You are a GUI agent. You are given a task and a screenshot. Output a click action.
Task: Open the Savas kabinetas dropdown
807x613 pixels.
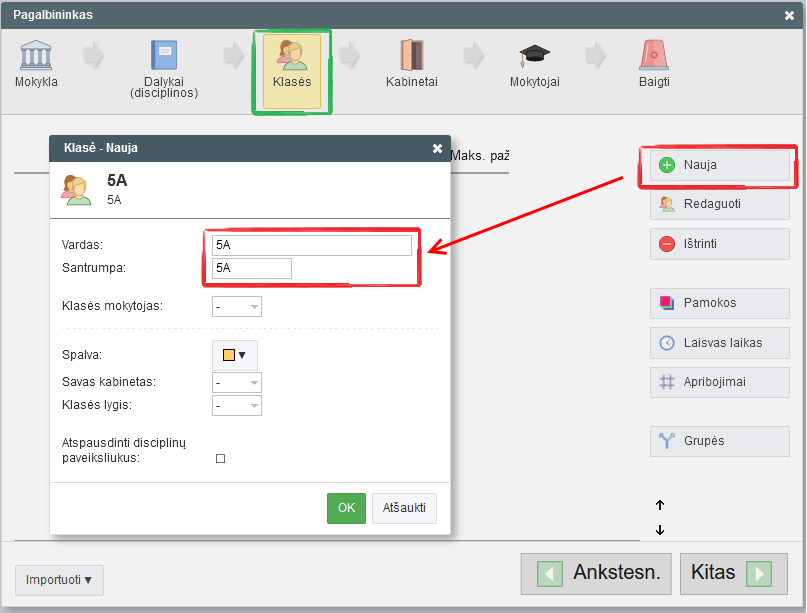click(x=237, y=383)
